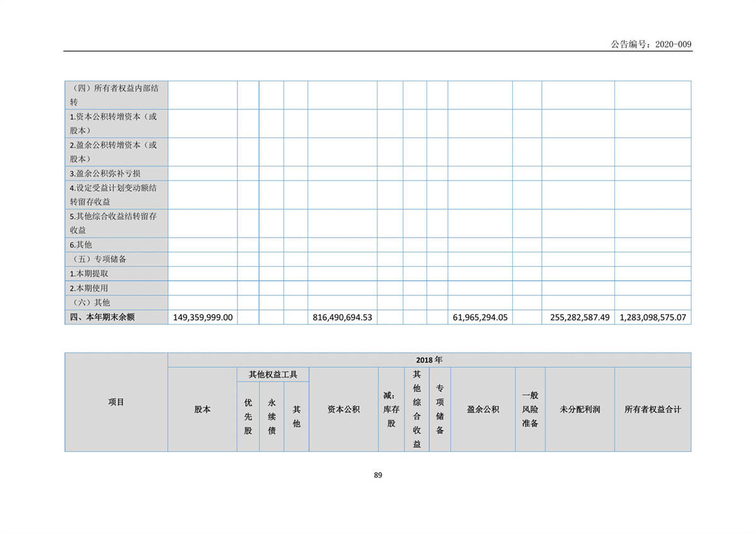The width and height of the screenshot is (756, 534).
Task: Click the 其他权益工具 column group header
Action: pos(273,375)
